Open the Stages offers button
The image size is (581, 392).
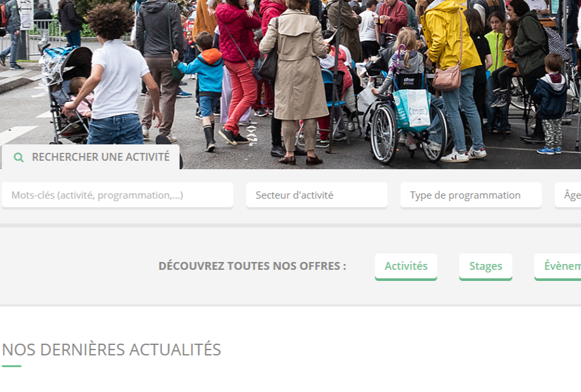click(x=486, y=267)
